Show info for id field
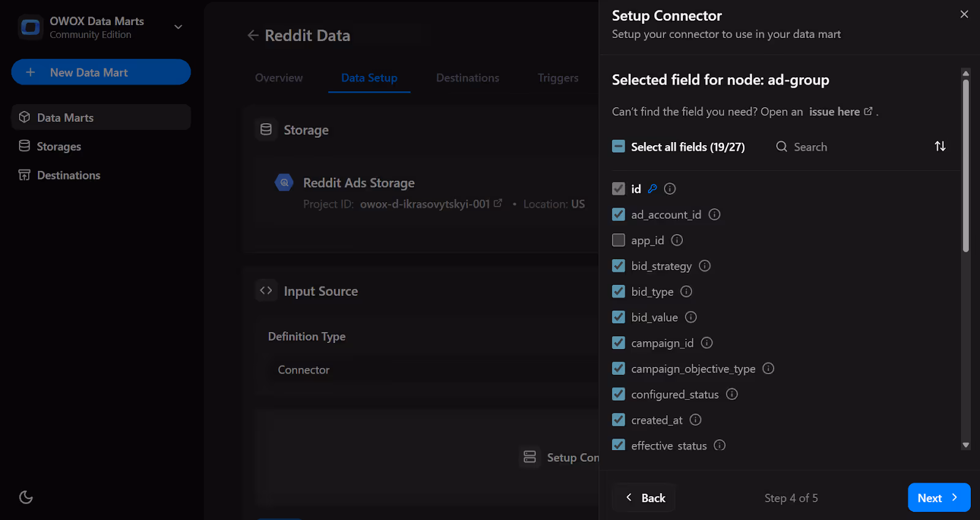The width and height of the screenshot is (980, 520). pyautogui.click(x=670, y=189)
